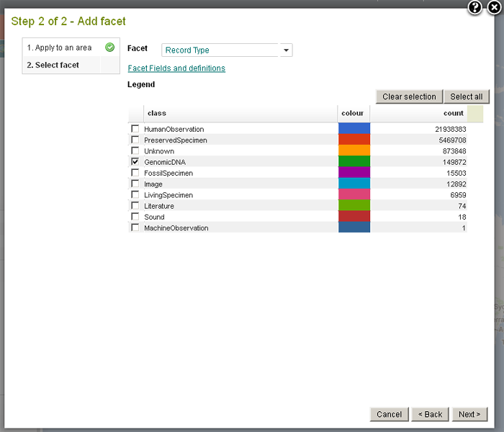504x432 pixels.
Task: Enable the MachineObservation checkbox
Action: pos(135,228)
